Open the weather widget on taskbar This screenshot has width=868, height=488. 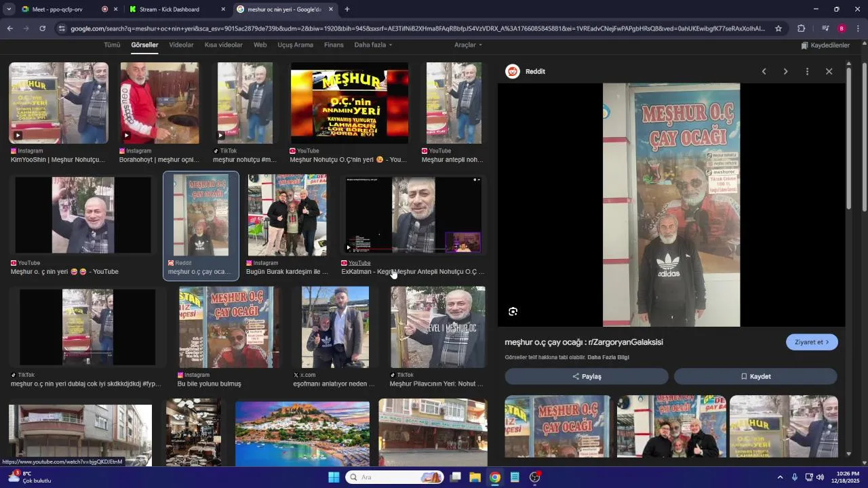[x=31, y=477]
